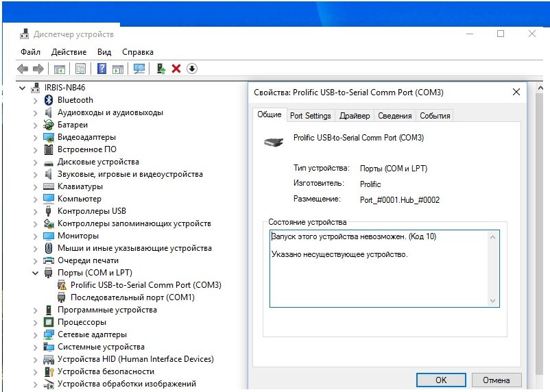The width and height of the screenshot is (550, 392).
Task: Collapse the Порты (COM и LPT) category
Action: tap(35, 273)
